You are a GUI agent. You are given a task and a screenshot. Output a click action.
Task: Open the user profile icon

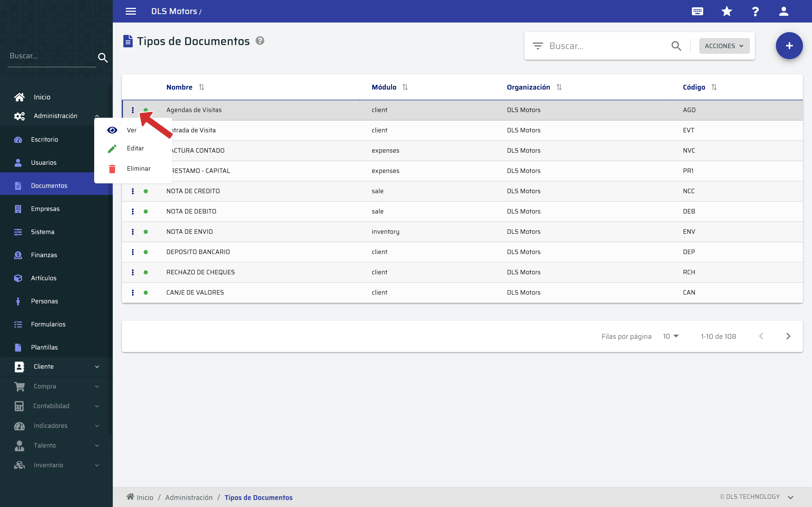pos(784,11)
